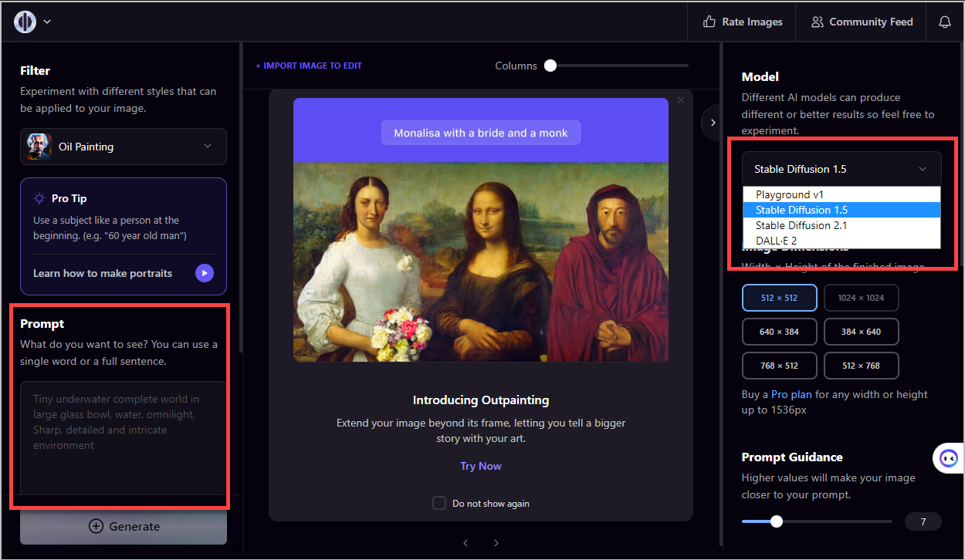
Task: Adjust the Columns slider handle
Action: pyautogui.click(x=550, y=66)
